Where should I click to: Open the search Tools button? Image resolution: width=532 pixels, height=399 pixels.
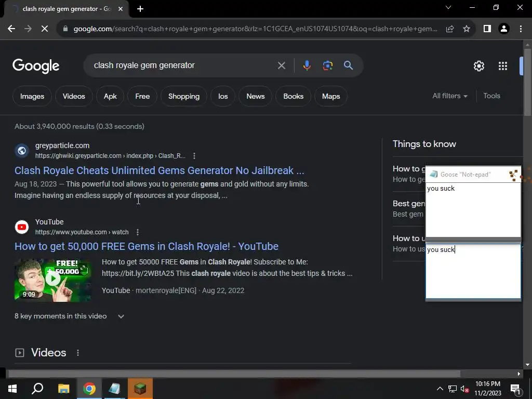click(x=491, y=96)
